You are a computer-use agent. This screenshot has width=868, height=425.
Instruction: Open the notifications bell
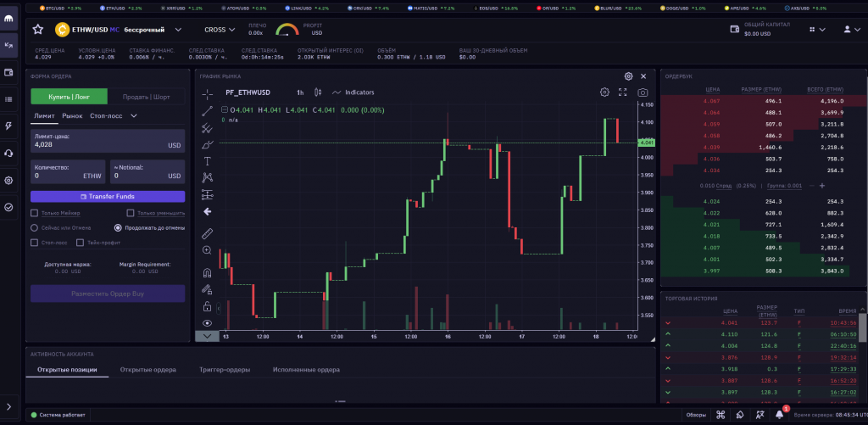point(779,415)
